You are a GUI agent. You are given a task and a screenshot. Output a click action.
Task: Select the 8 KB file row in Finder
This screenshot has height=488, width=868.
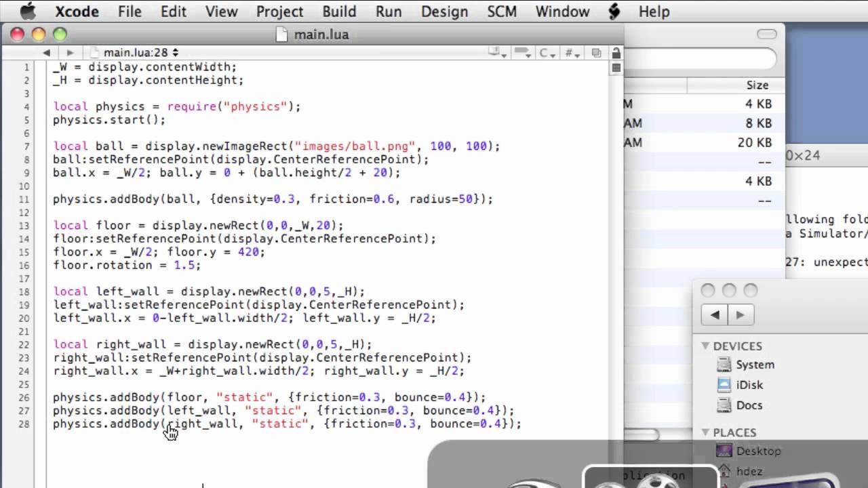704,123
